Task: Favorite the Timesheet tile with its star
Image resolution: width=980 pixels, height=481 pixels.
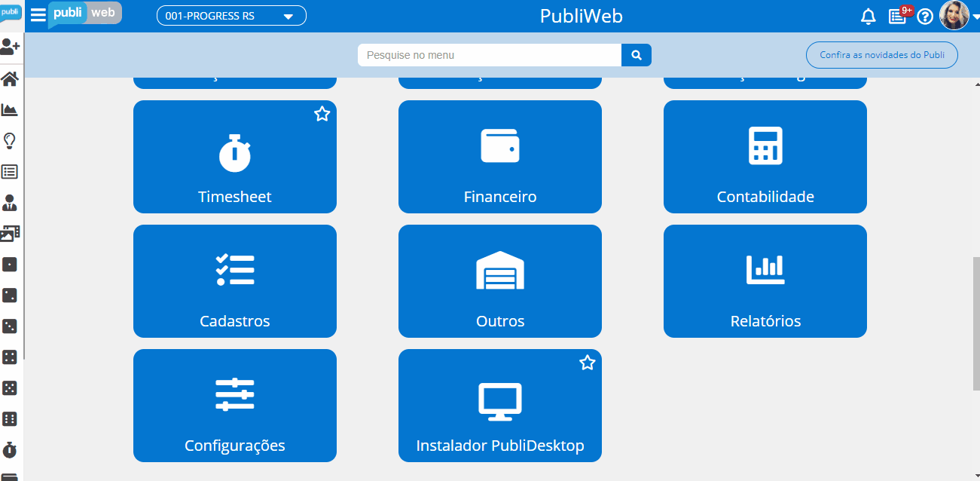Action: coord(322,114)
